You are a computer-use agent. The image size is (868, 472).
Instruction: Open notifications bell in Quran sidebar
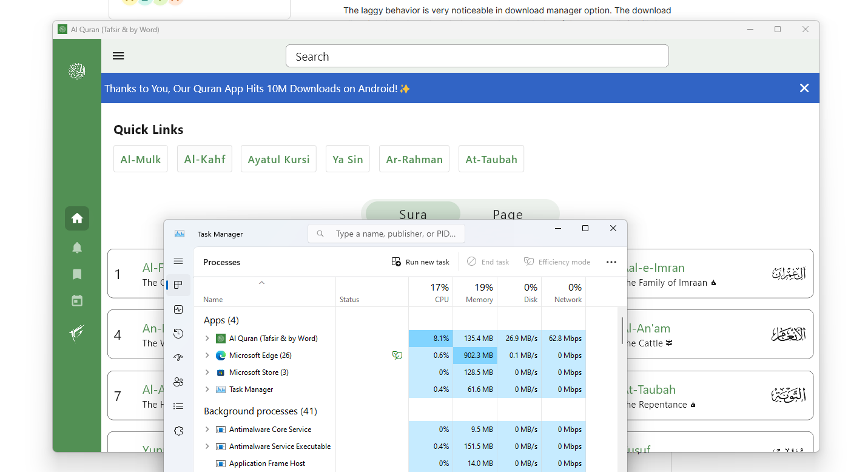[77, 248]
